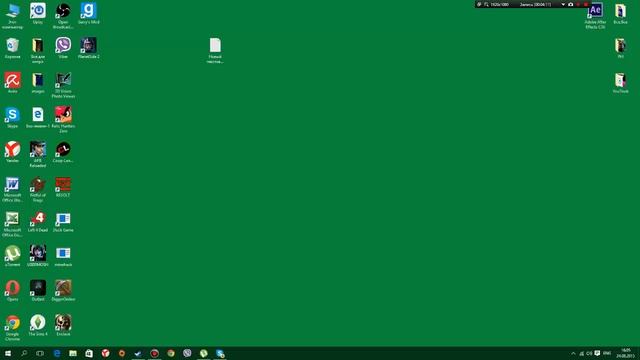This screenshot has height=360, width=640.
Task: Click the recorder region magnifier icon
Action: (486, 4)
